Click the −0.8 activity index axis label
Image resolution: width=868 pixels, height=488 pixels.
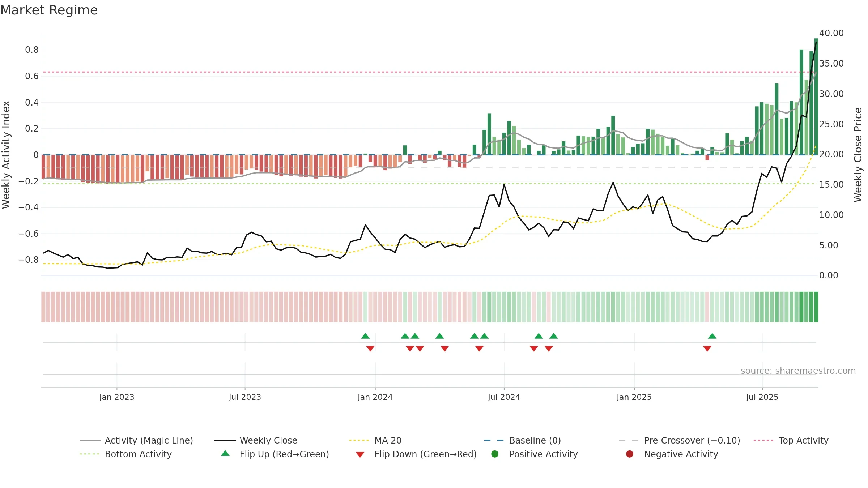29,260
